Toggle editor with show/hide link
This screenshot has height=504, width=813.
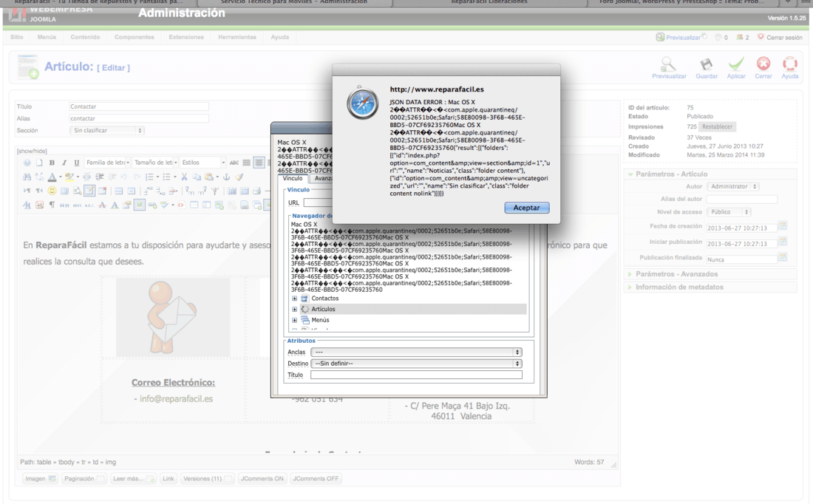click(32, 151)
